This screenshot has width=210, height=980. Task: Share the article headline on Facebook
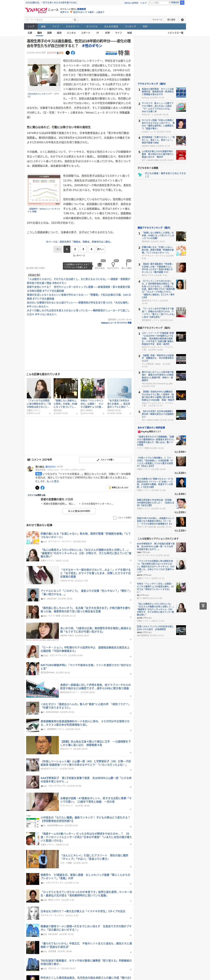coord(73,53)
